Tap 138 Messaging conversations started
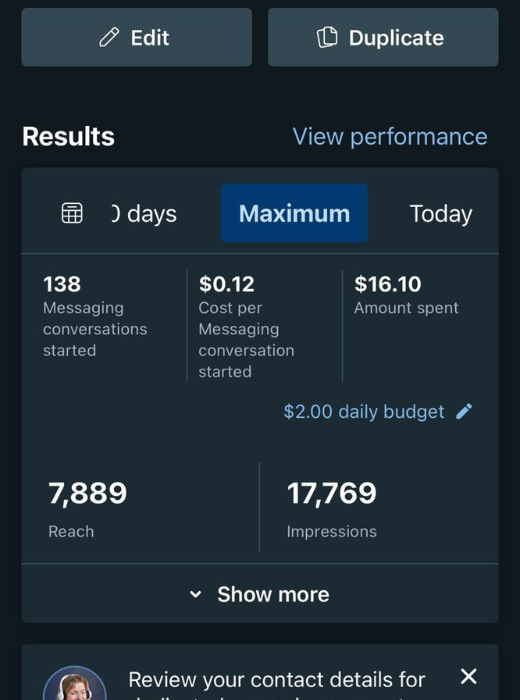The height and width of the screenshot is (700, 520). click(95, 317)
